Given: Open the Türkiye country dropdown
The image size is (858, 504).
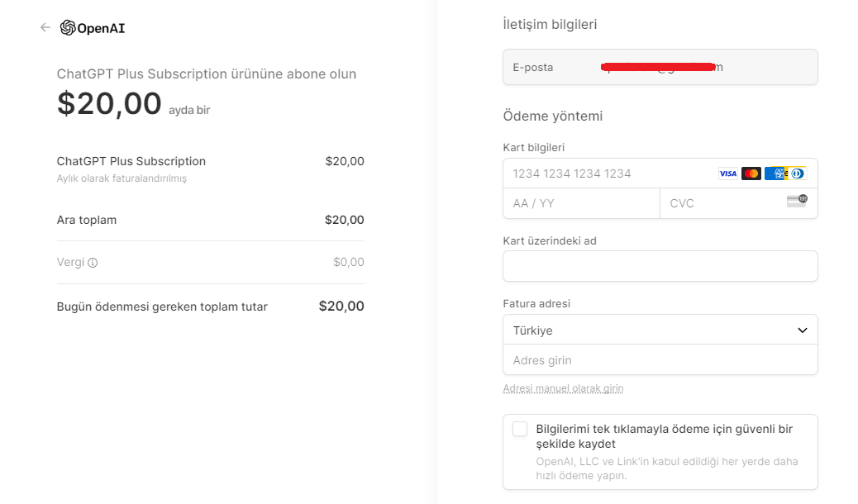Looking at the screenshot, I should pos(660,330).
